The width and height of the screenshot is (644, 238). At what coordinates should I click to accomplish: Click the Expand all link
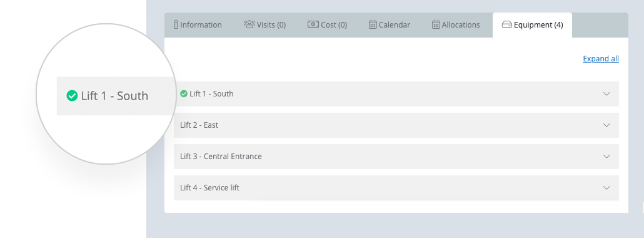pos(601,58)
